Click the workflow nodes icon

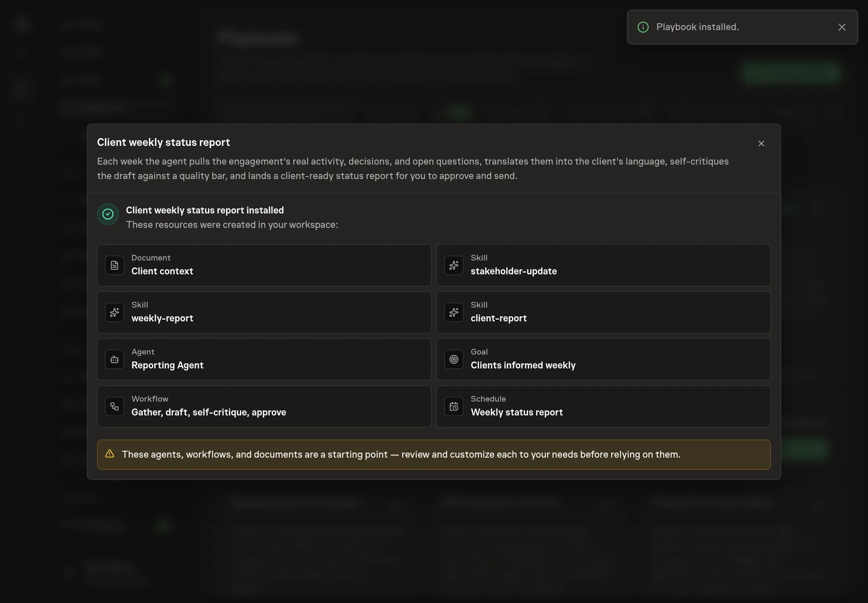pos(115,406)
